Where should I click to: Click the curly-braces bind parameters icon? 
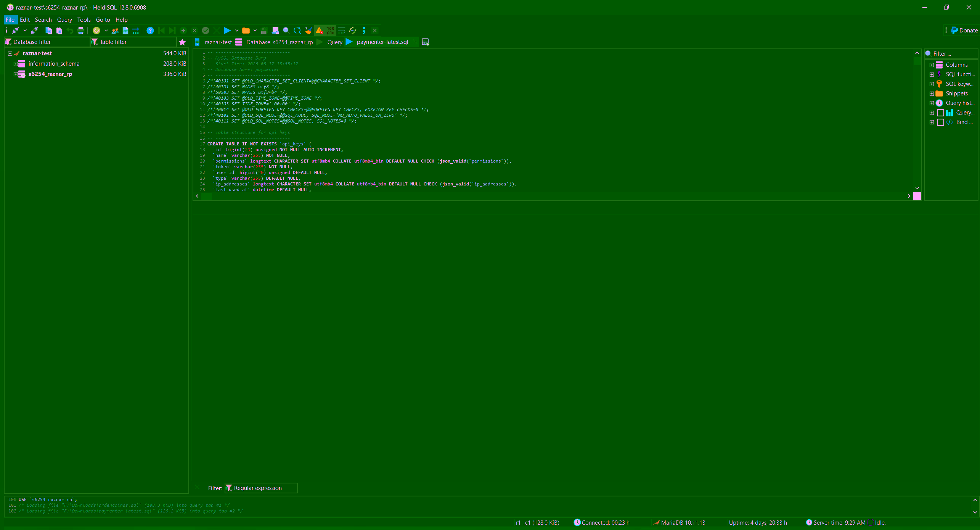click(353, 31)
